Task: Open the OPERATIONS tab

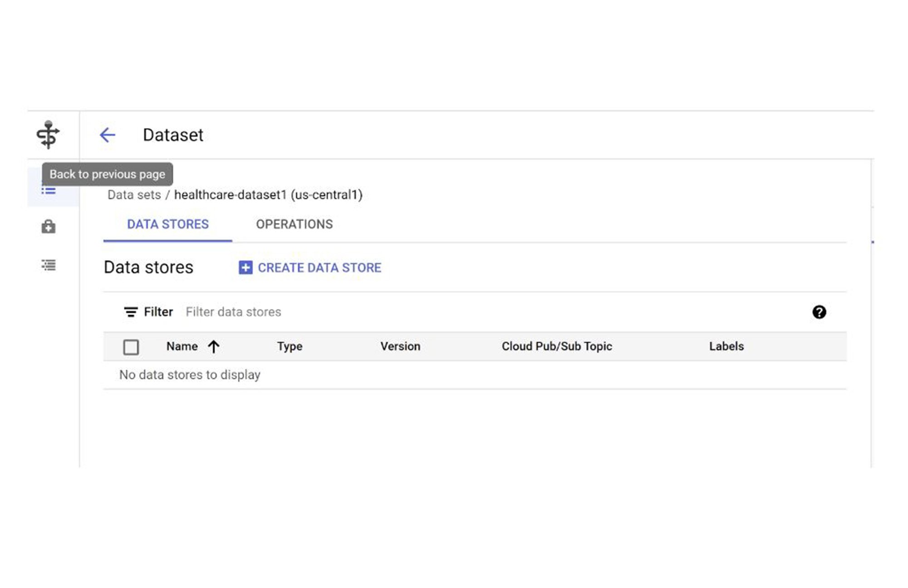Action: (x=295, y=224)
